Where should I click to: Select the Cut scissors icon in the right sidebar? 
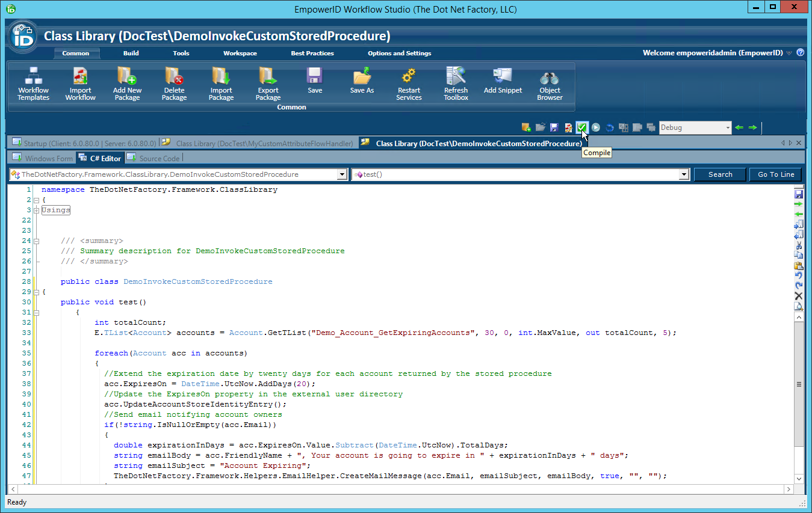coord(799,245)
